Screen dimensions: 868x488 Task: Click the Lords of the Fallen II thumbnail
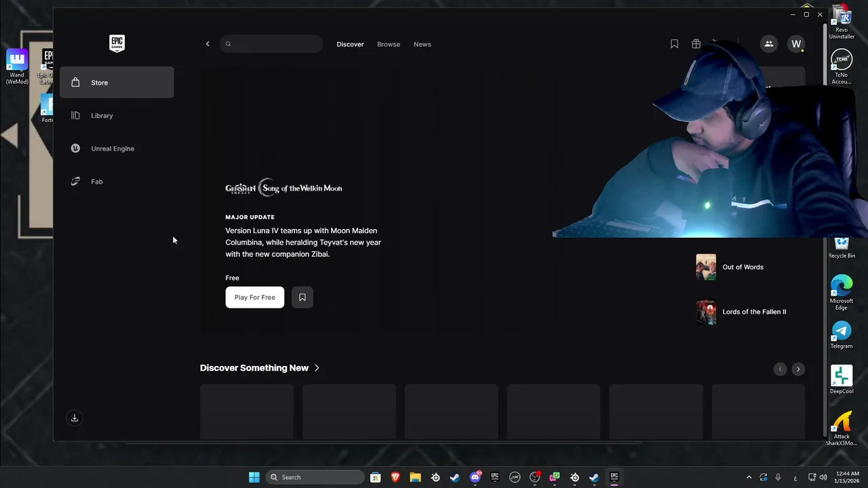click(706, 312)
